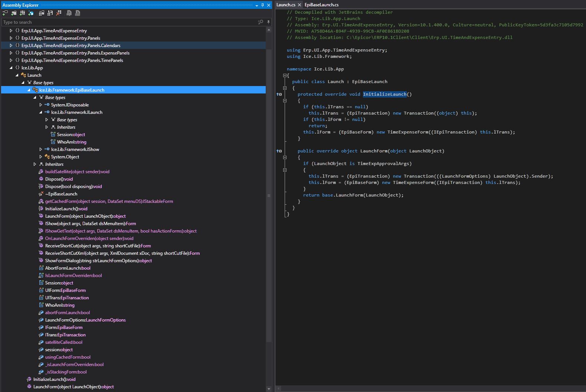Select IShowGetText method entry

[x=121, y=231]
